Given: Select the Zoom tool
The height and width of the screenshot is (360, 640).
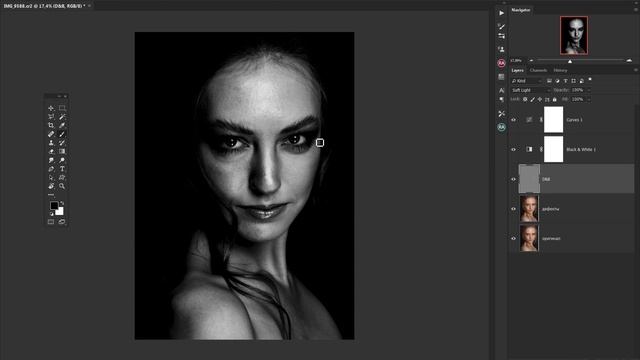Looking at the screenshot, I should pyautogui.click(x=62, y=186).
